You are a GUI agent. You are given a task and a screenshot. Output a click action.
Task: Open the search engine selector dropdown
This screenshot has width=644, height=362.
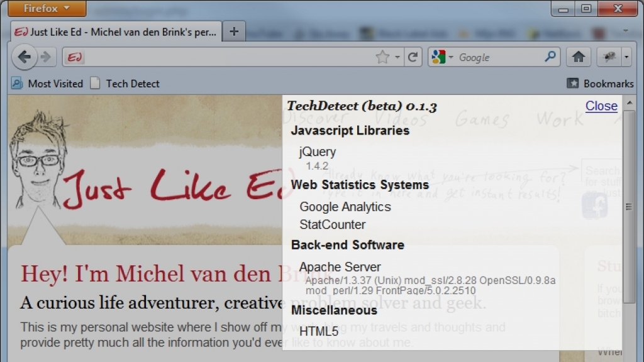(442, 57)
